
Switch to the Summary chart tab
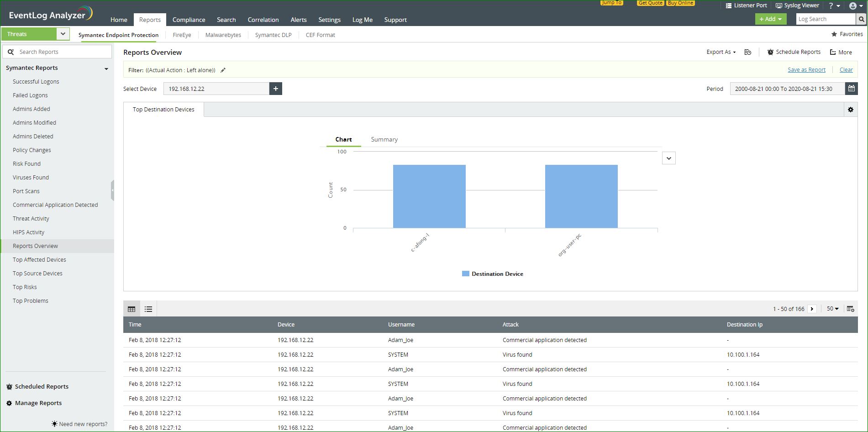click(x=384, y=139)
